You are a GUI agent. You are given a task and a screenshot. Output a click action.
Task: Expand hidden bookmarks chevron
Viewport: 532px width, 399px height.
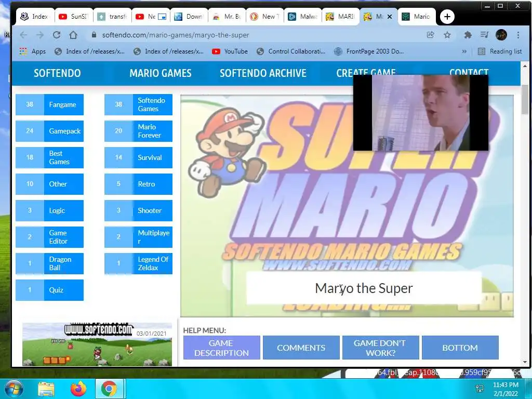coord(464,51)
